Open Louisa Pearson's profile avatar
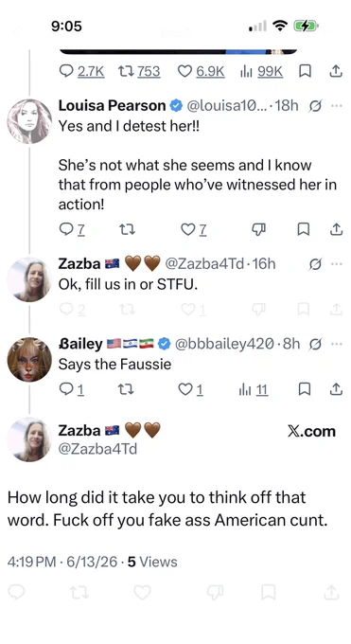The width and height of the screenshot is (351, 644). 29,121
